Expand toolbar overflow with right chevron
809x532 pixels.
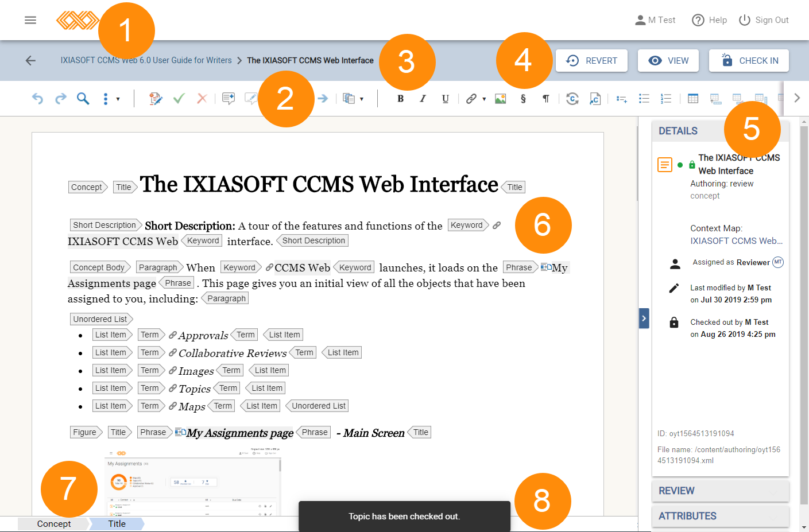(x=797, y=98)
